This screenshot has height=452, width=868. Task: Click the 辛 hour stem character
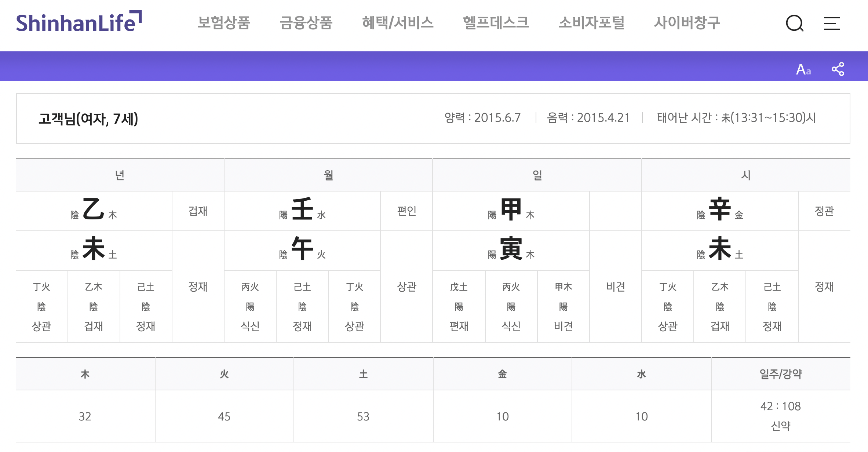coord(719,209)
